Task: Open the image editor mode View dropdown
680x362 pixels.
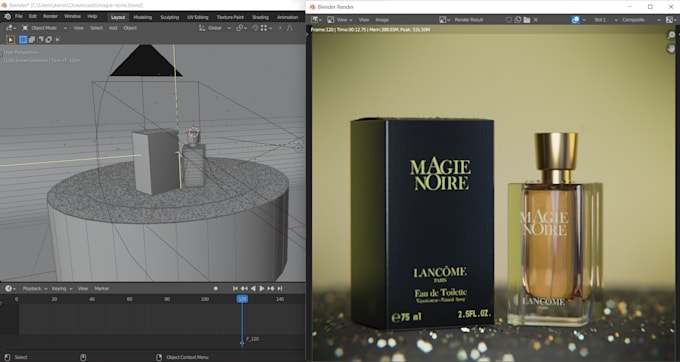Action: [x=339, y=20]
